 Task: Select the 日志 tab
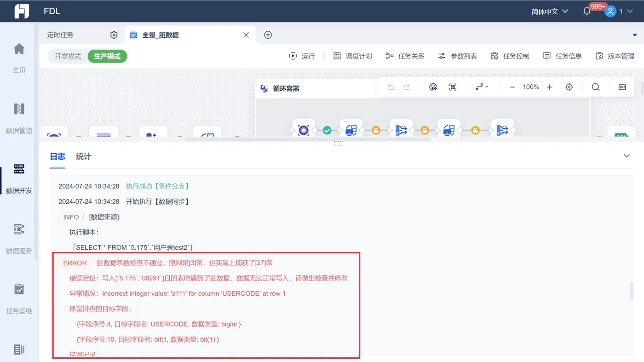[x=57, y=157]
